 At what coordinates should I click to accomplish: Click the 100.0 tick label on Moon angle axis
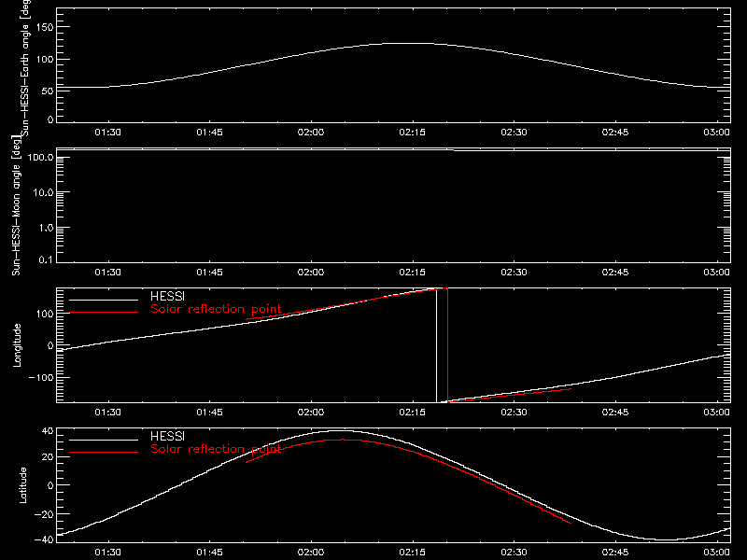click(40, 157)
